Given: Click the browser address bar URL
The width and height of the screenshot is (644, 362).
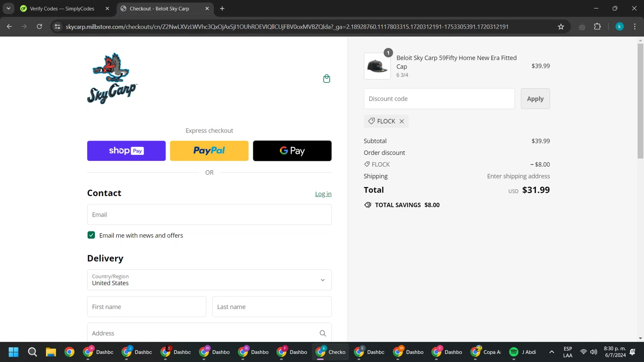Looking at the screenshot, I should [287, 27].
